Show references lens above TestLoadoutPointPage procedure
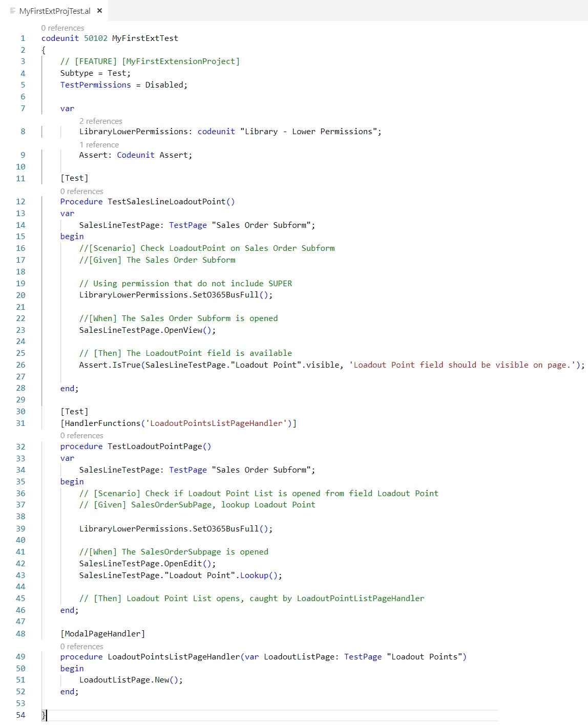Screen dimensions: 588x726 (x=81, y=436)
